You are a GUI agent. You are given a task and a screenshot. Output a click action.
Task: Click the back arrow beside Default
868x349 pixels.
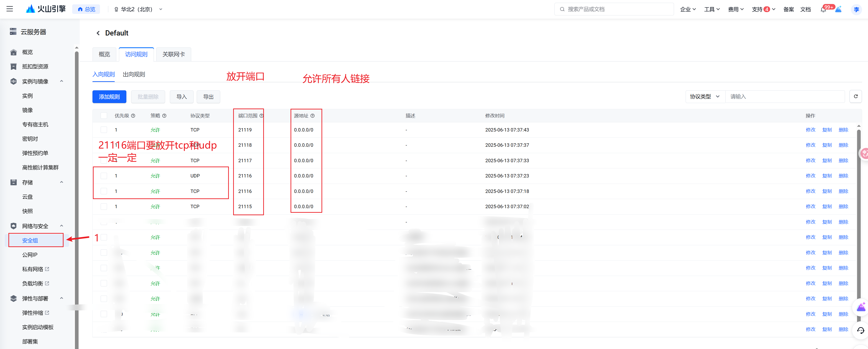[x=98, y=33]
